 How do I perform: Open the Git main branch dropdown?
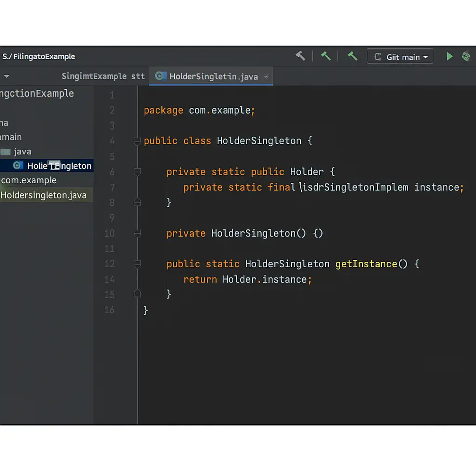400,56
